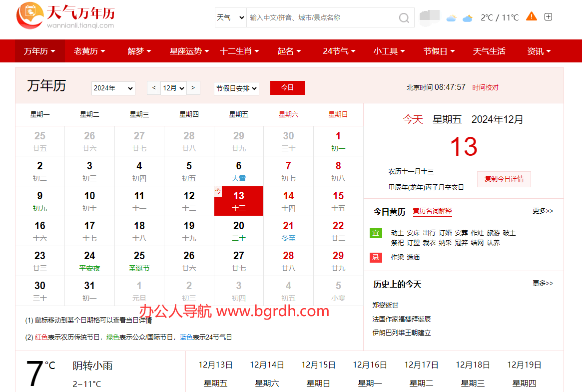Select the 天气生活 menu item

point(489,51)
